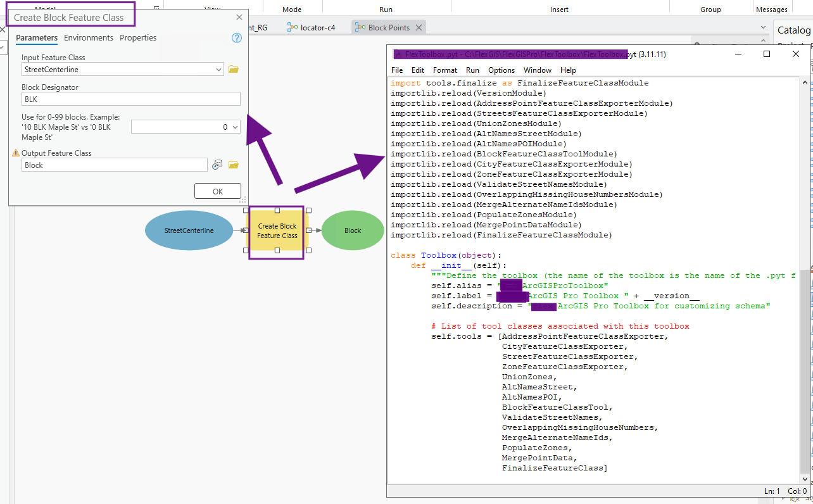Open the Options menu in IDLE editor

501,70
